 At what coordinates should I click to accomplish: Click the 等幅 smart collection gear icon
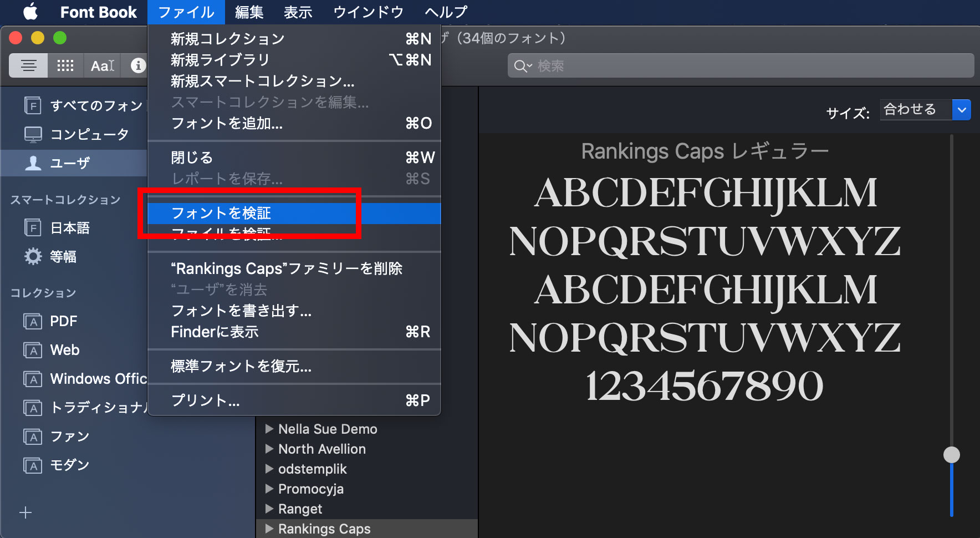32,256
